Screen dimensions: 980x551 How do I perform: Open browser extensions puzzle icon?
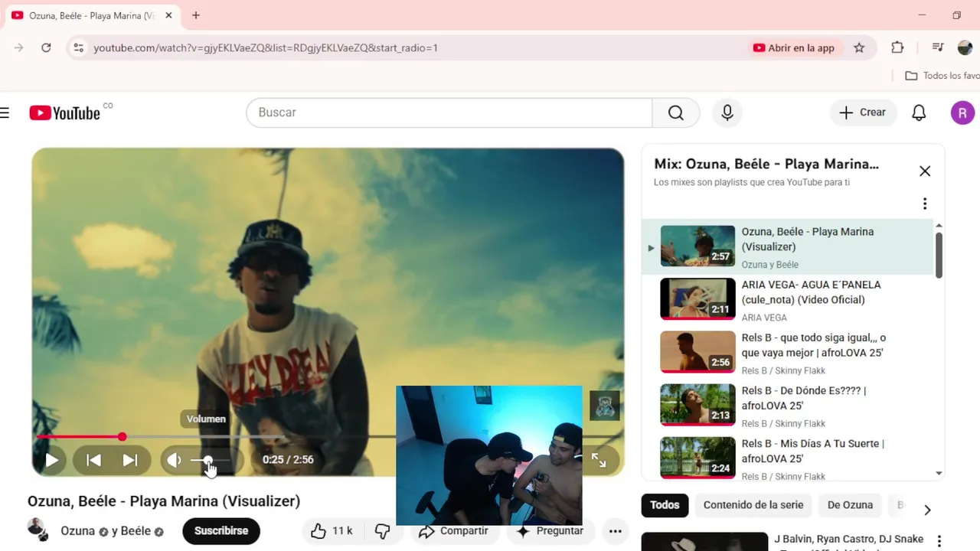click(897, 47)
